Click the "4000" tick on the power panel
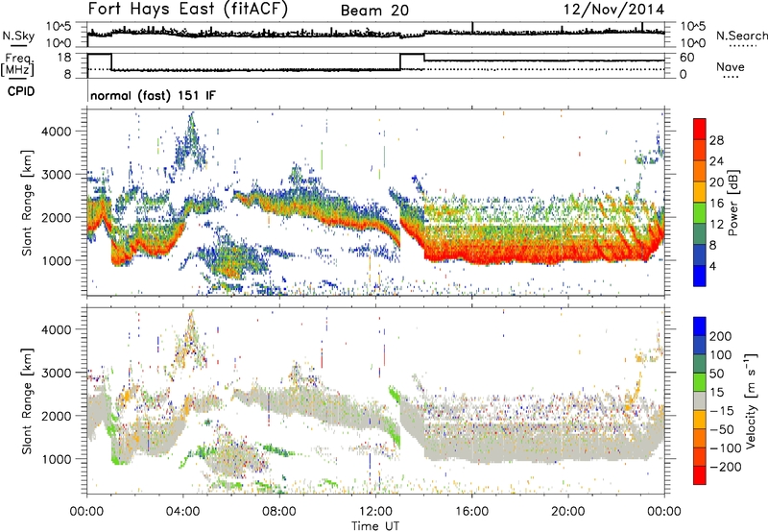 pos(56,132)
